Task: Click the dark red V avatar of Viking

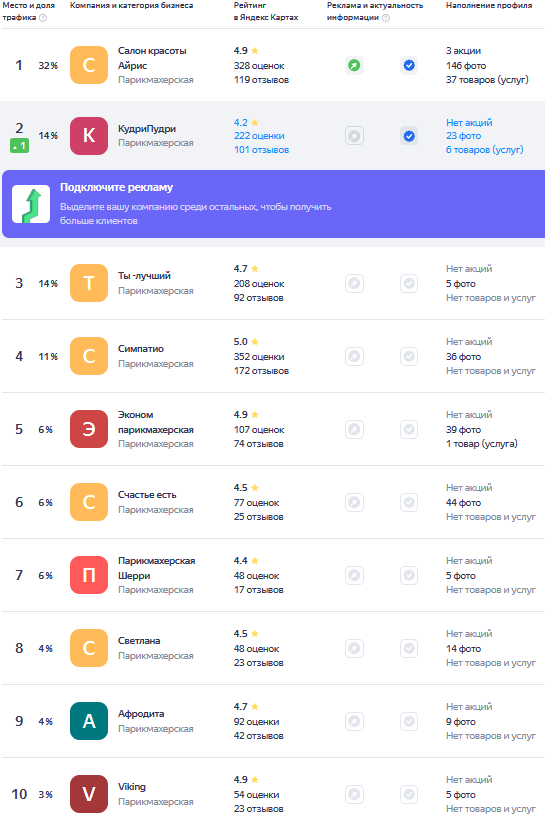Action: pyautogui.click(x=89, y=794)
